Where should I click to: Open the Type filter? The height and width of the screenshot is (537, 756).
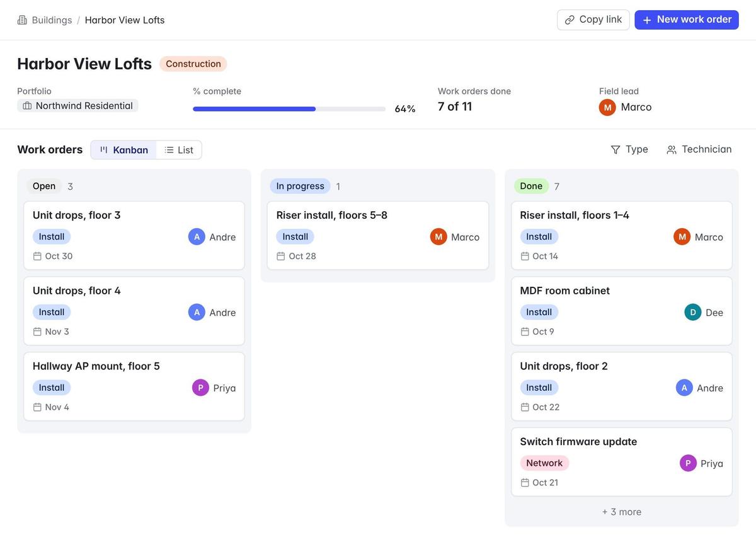[x=629, y=149]
